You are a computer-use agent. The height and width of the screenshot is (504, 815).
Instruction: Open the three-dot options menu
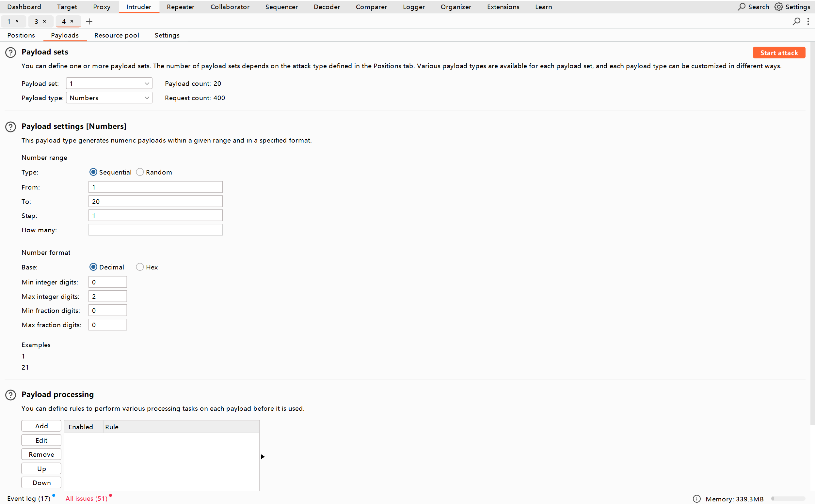808,22
